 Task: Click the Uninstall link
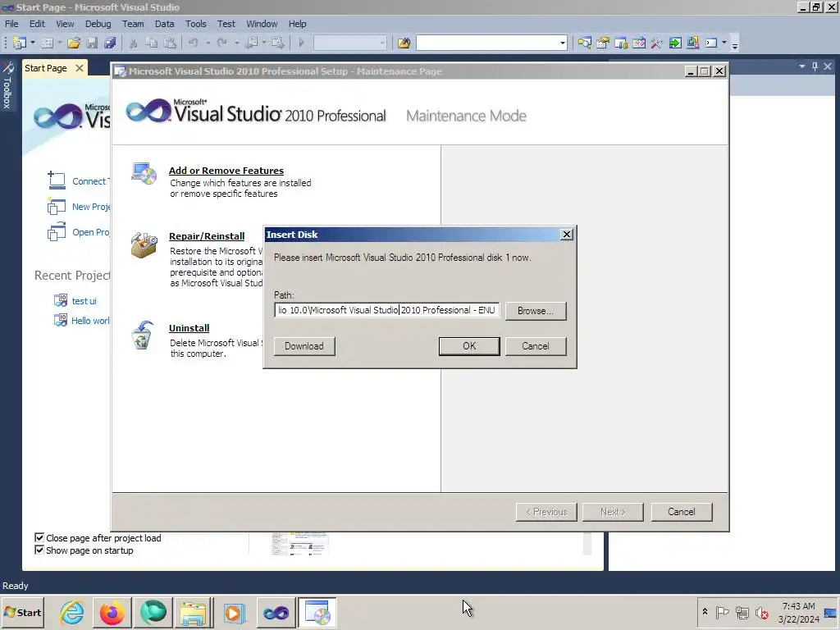(189, 328)
